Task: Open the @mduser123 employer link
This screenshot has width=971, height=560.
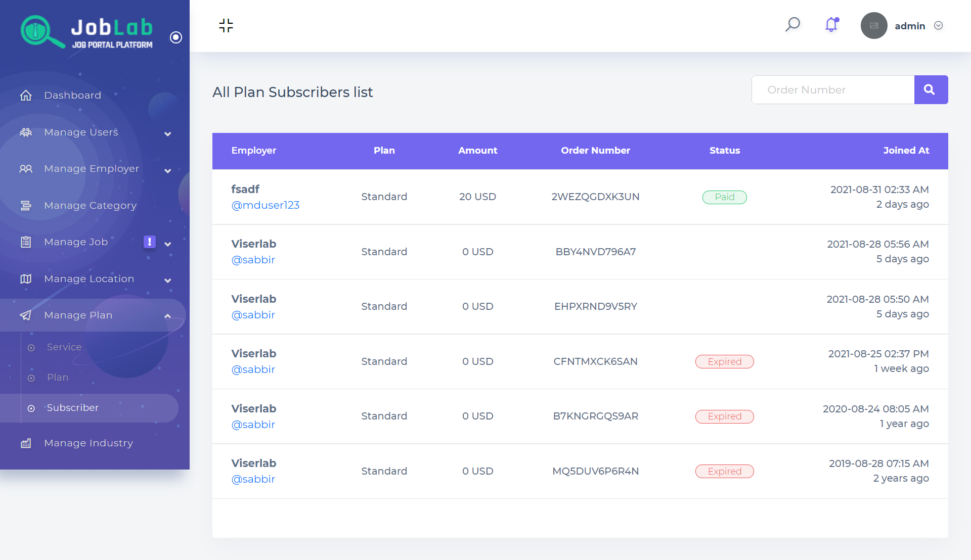Action: (x=265, y=205)
